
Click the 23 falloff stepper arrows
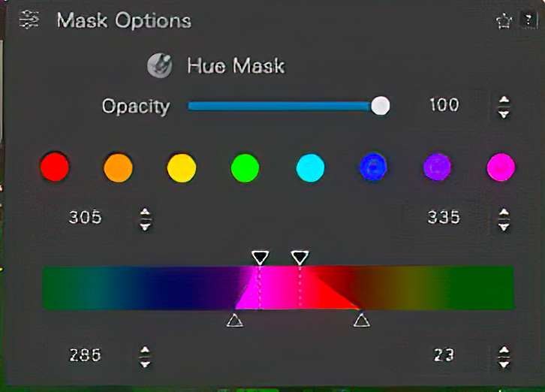coord(504,357)
